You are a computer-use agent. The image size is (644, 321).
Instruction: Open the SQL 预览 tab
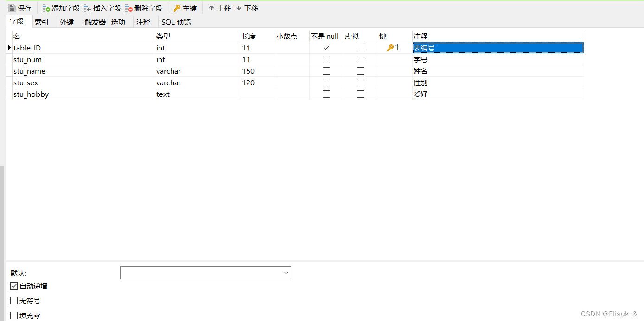tap(175, 21)
